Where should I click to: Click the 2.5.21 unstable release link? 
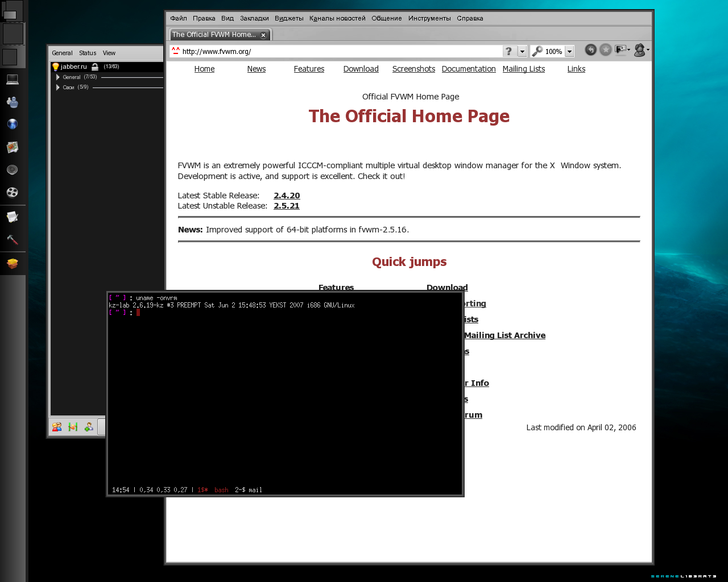[x=287, y=206]
